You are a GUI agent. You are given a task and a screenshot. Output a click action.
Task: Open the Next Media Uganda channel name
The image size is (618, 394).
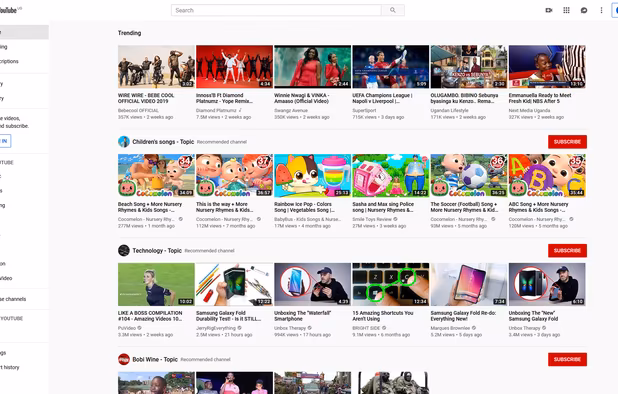click(529, 110)
